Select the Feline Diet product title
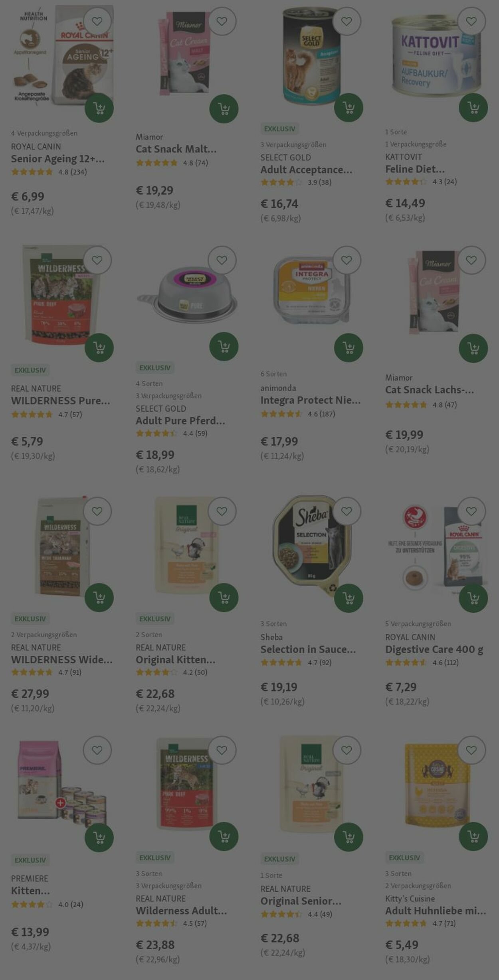499x980 pixels. coord(415,169)
